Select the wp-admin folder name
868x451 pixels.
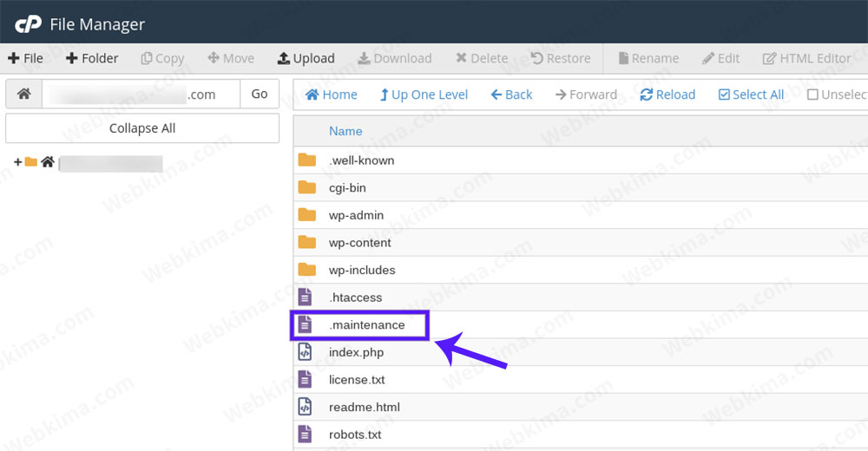(356, 215)
